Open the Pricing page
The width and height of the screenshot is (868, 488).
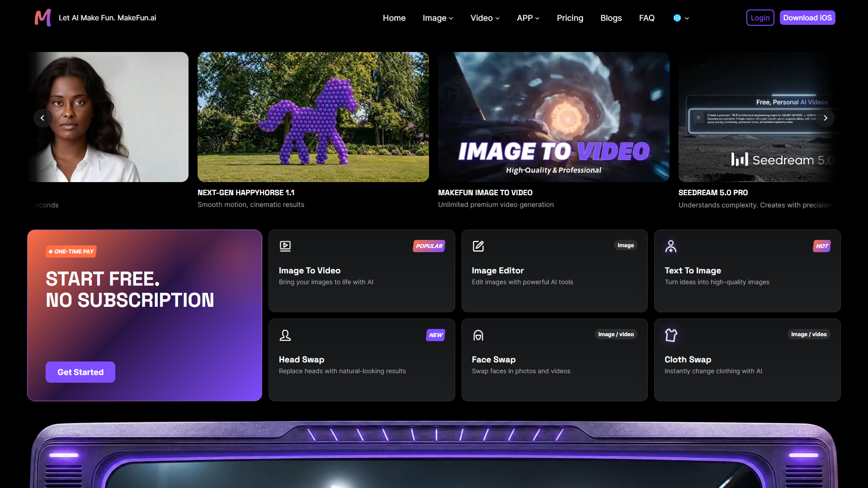pos(570,18)
